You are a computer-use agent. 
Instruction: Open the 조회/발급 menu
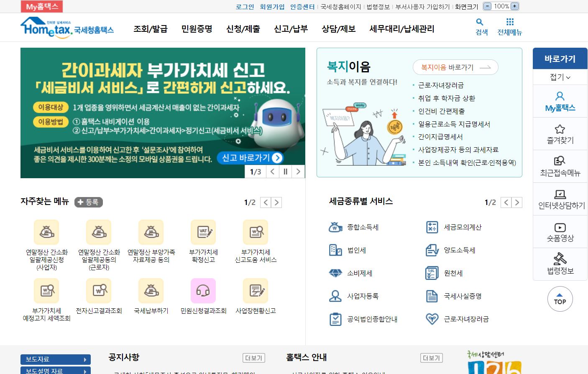151,29
